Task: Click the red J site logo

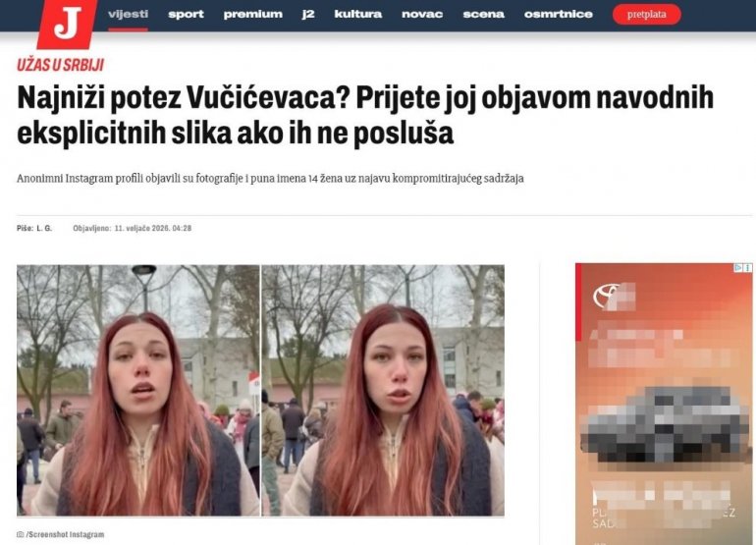Action: [x=68, y=23]
